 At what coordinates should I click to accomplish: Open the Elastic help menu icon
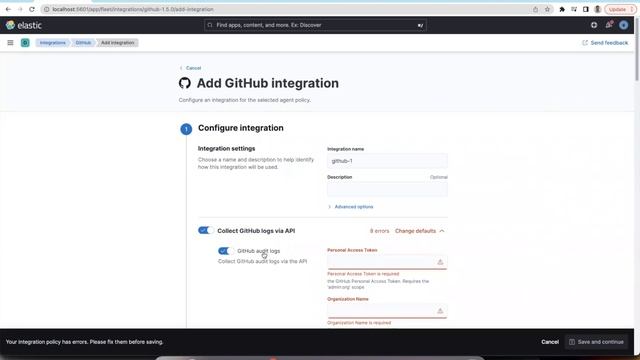tap(594, 25)
